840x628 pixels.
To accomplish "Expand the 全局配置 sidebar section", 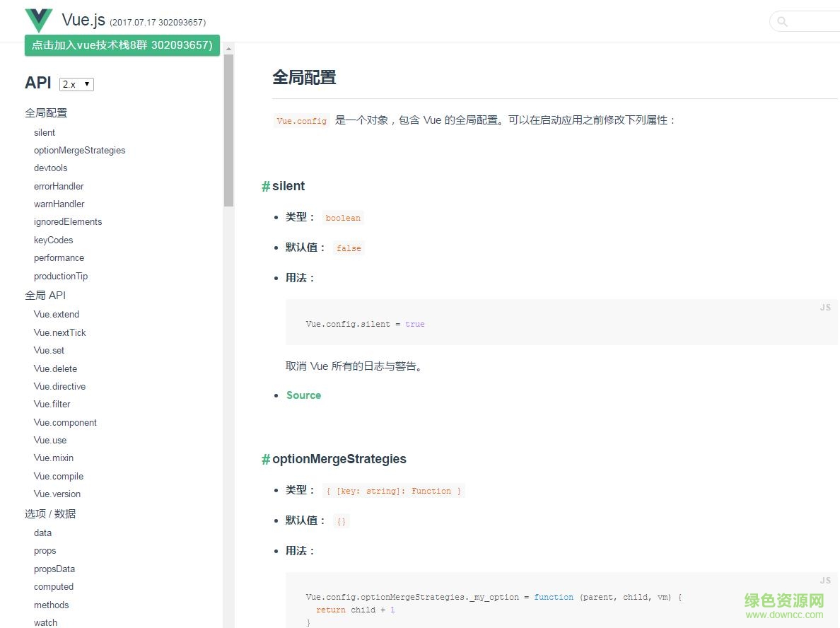I will coord(47,112).
